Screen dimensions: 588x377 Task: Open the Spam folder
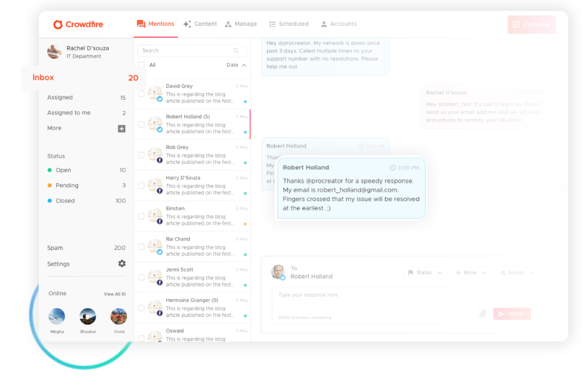tap(86, 248)
